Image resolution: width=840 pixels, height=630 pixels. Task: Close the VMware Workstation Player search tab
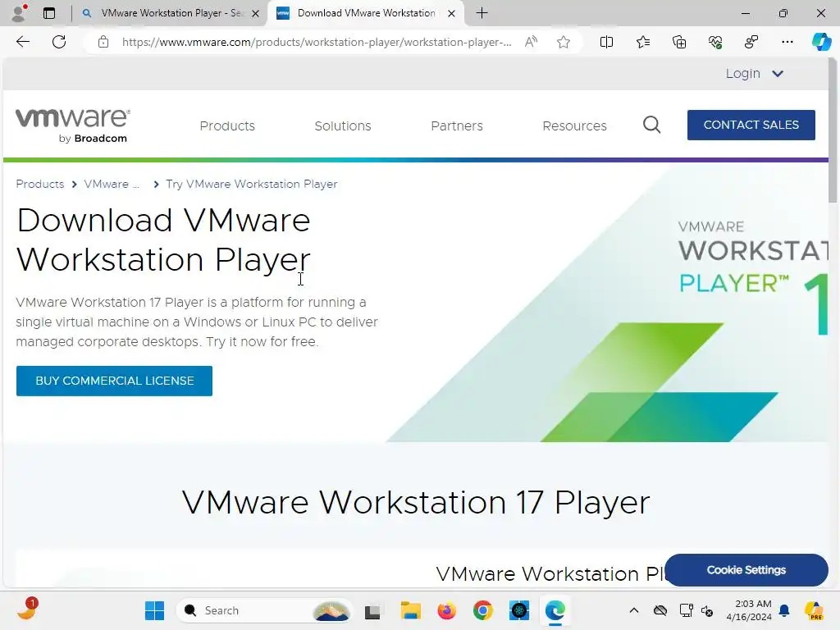pos(256,13)
